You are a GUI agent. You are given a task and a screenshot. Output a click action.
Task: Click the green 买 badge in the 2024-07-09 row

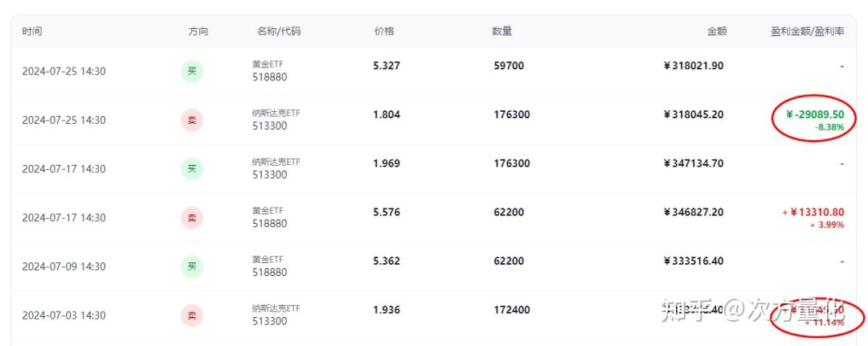192,266
